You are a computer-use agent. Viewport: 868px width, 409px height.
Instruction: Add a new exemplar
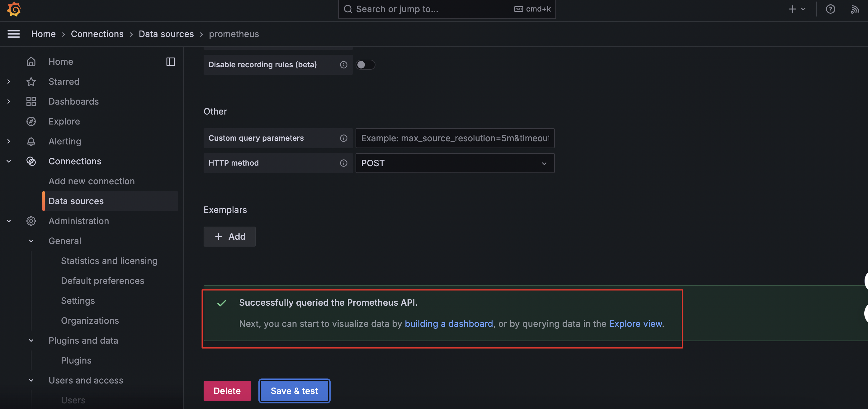(229, 237)
